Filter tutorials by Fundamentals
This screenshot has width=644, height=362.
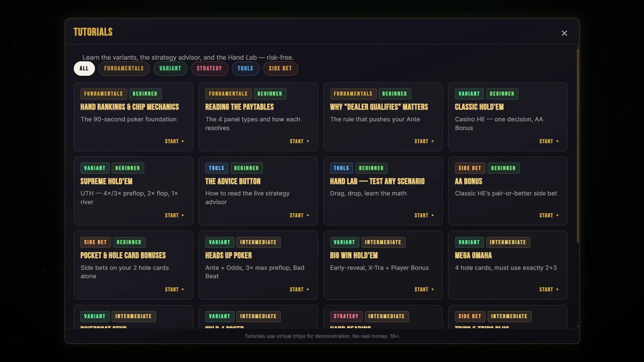pos(124,68)
